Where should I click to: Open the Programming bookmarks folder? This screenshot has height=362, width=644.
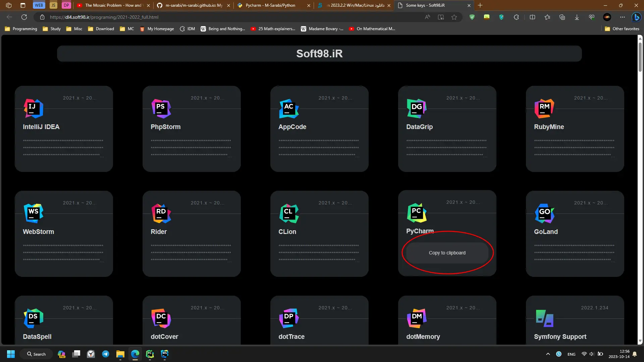tap(21, 29)
